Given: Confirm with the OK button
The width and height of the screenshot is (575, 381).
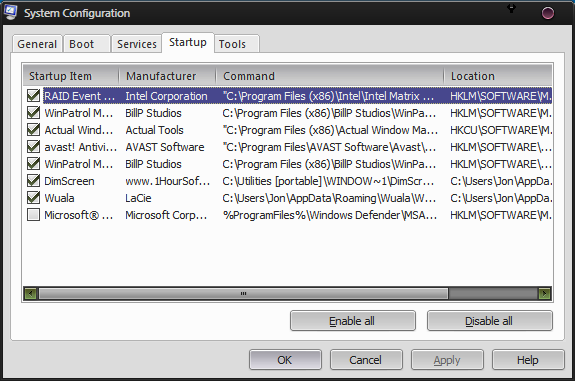Looking at the screenshot, I should [x=285, y=360].
